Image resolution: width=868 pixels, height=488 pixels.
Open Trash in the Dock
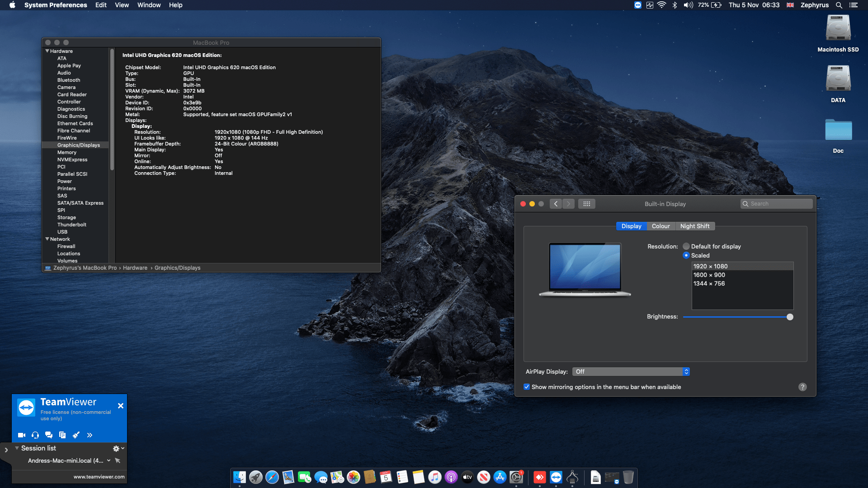[628, 477]
